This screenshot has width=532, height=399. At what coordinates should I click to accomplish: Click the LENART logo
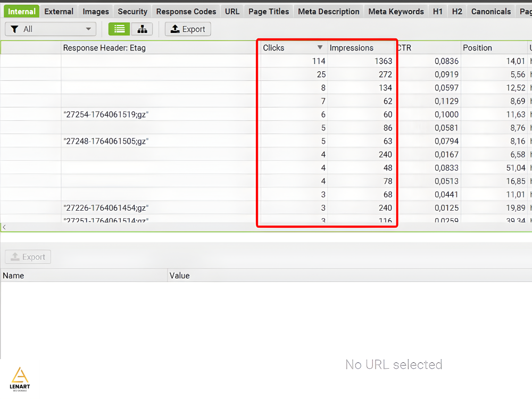pyautogui.click(x=21, y=378)
